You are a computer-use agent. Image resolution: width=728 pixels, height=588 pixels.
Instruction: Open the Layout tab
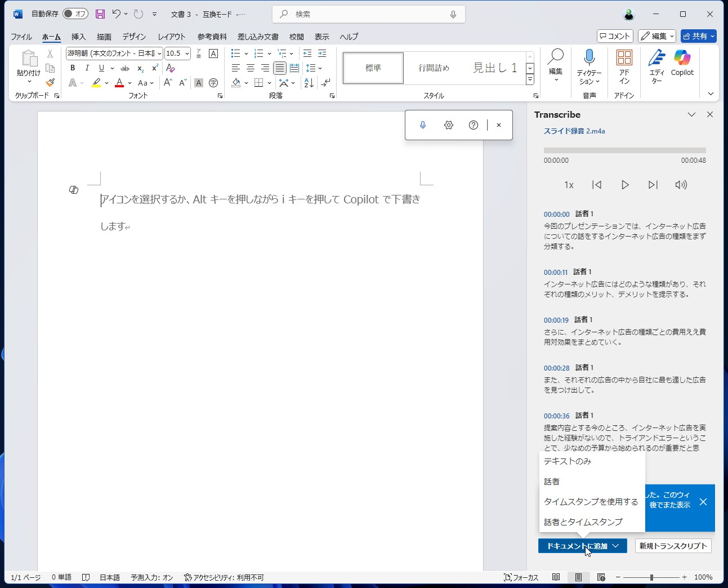[x=172, y=37]
